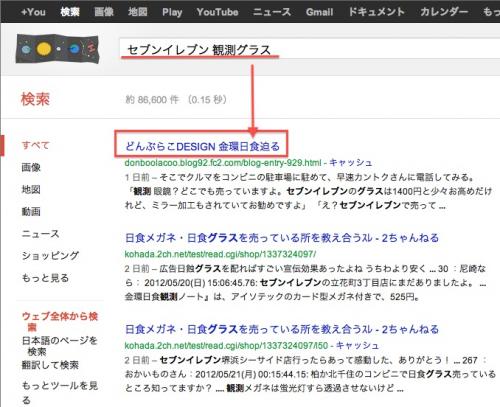Select ニュース in the top black bar
This screenshot has height=407, width=500.
(x=272, y=12)
